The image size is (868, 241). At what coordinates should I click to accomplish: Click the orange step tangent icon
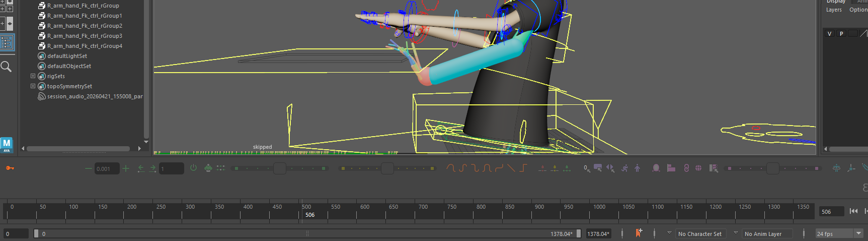click(x=523, y=168)
